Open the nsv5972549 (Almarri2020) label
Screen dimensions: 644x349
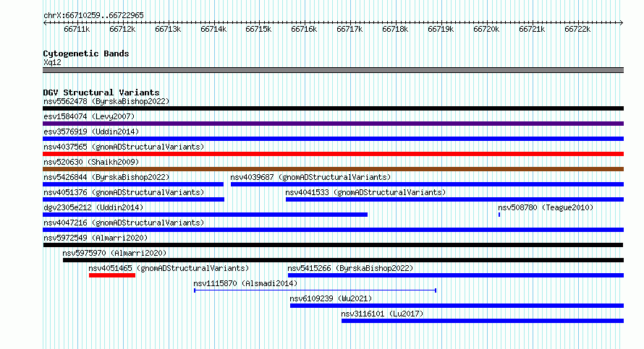96,238
